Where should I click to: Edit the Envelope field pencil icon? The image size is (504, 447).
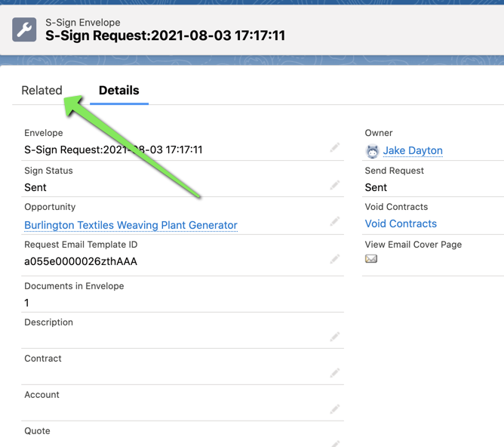click(334, 147)
